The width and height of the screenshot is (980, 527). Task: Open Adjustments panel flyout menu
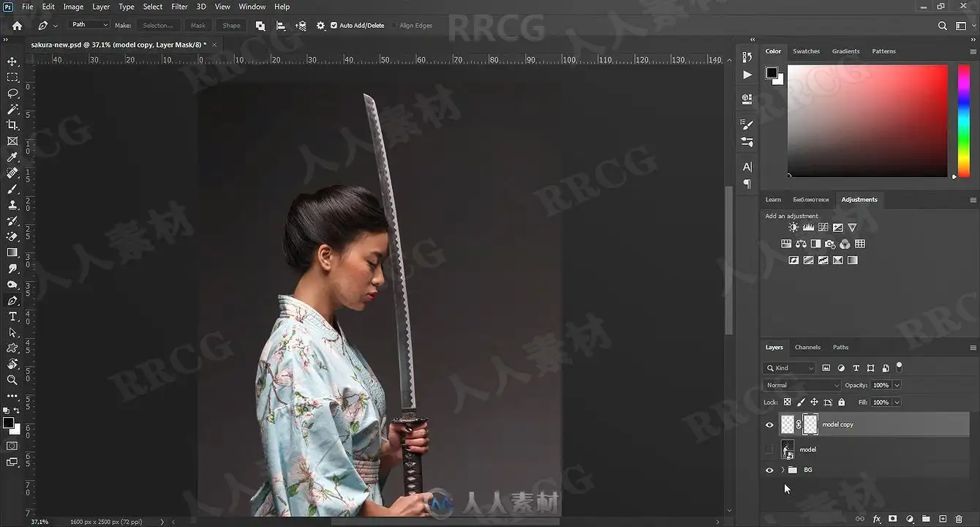click(x=973, y=200)
